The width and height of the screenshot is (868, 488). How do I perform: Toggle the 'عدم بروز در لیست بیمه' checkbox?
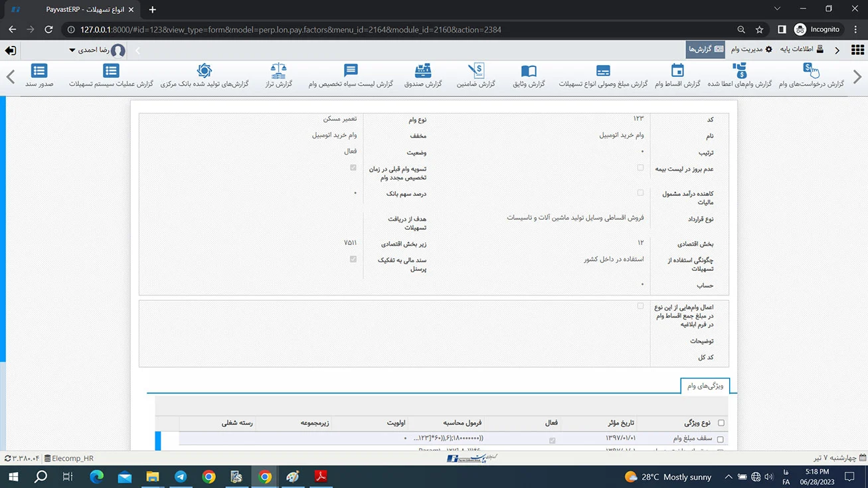point(640,168)
